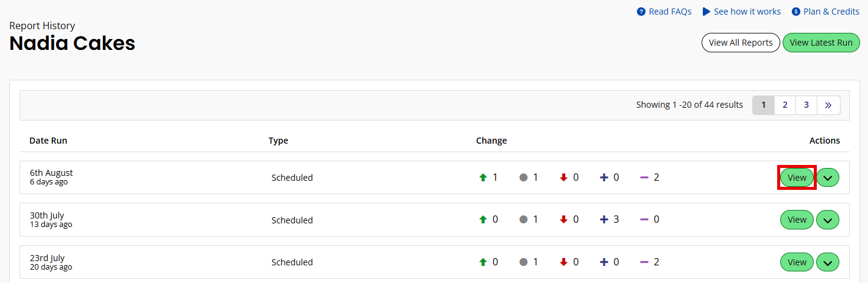The image size is (868, 283).
Task: Expand actions dropdown for 30th July report
Action: click(828, 220)
